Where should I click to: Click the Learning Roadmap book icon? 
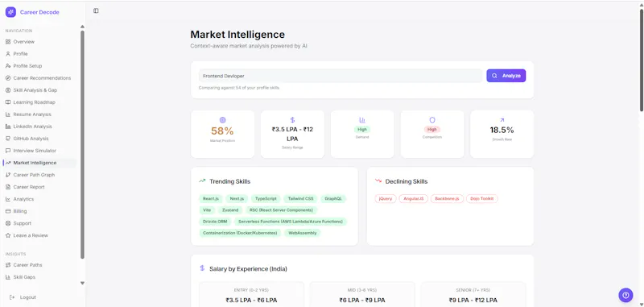pyautogui.click(x=8, y=102)
